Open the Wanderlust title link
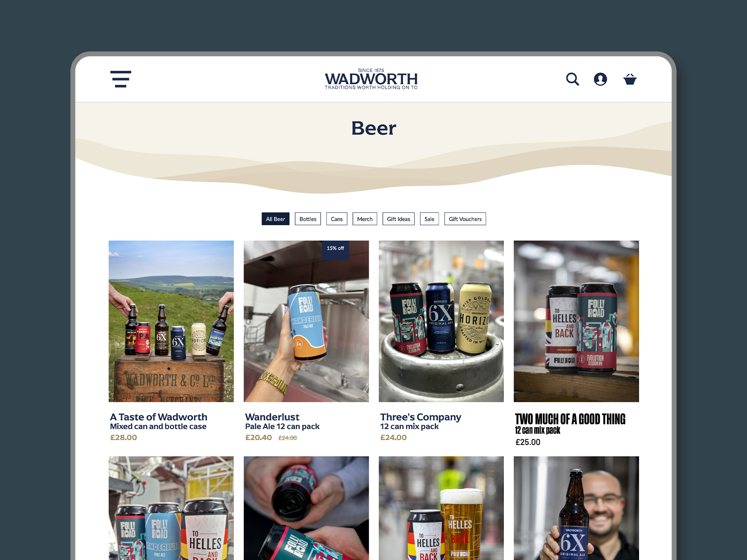Screen dimensions: 747x560 click(272, 417)
